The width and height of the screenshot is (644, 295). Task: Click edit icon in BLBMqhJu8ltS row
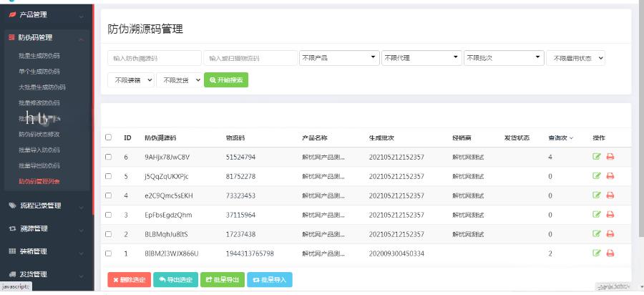(x=596, y=234)
